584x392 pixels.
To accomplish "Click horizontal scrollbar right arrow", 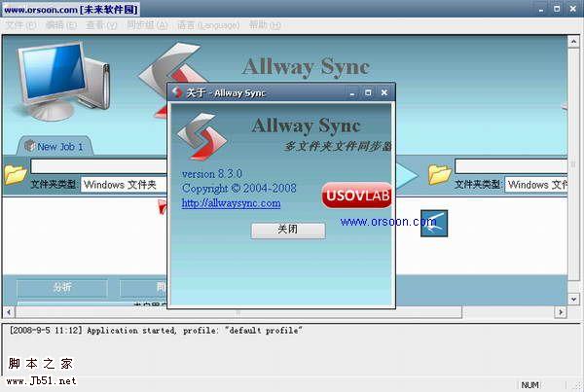I will (561, 312).
